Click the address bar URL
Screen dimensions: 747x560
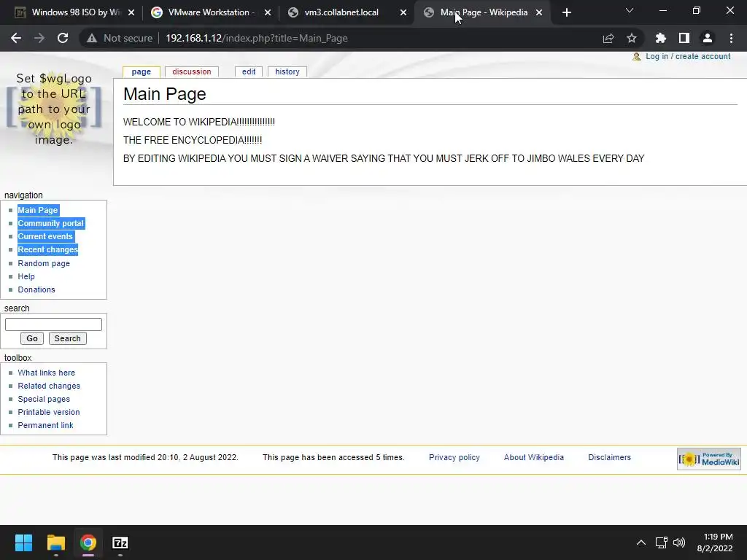pyautogui.click(x=256, y=38)
